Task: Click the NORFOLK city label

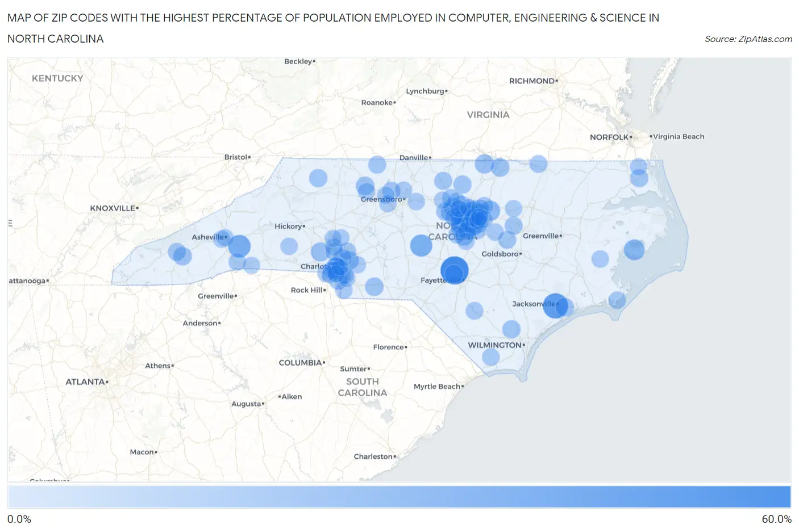Action: pos(609,137)
